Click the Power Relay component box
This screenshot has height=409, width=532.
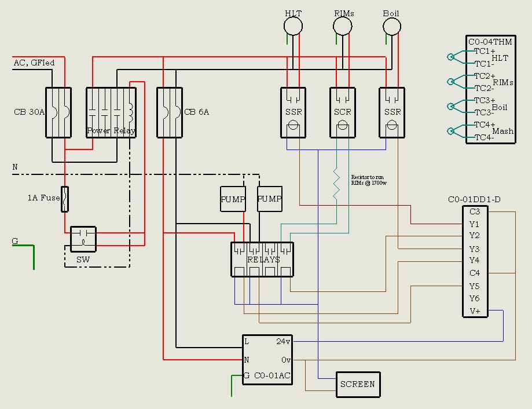click(111, 112)
